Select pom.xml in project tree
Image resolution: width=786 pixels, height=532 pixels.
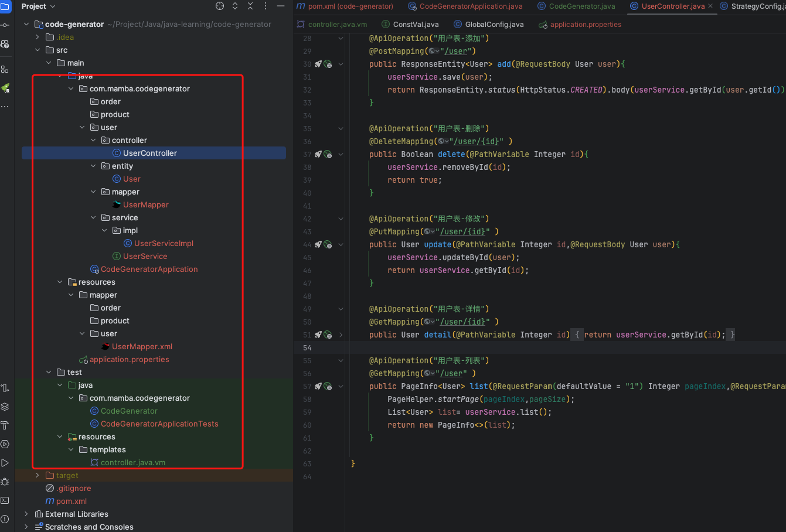(x=72, y=501)
